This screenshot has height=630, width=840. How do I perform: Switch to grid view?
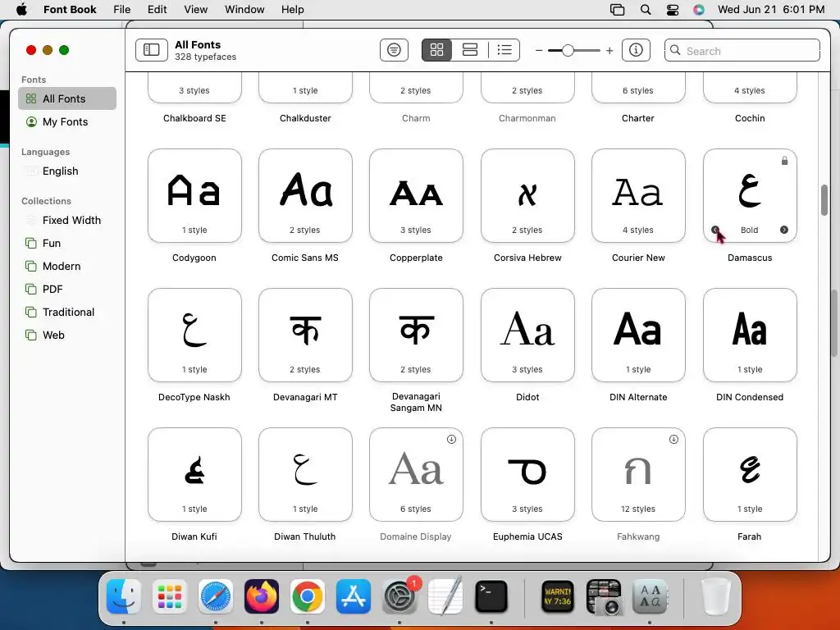click(437, 50)
